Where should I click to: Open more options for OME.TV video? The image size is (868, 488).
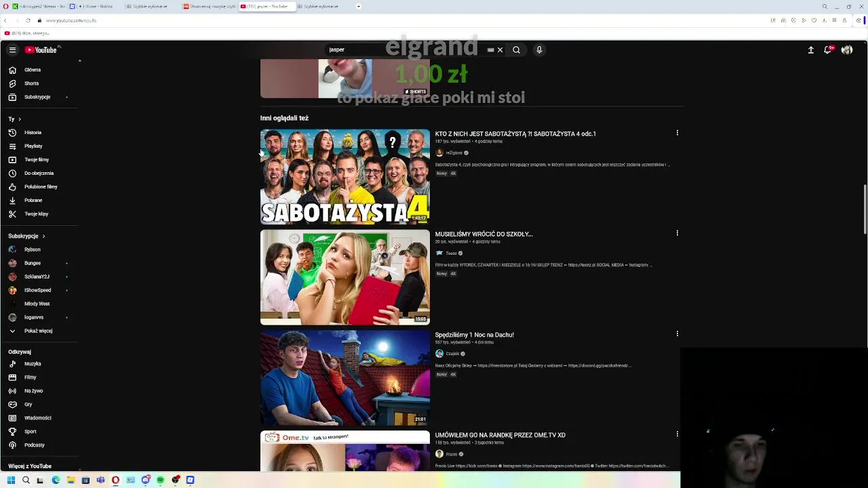[x=677, y=434]
